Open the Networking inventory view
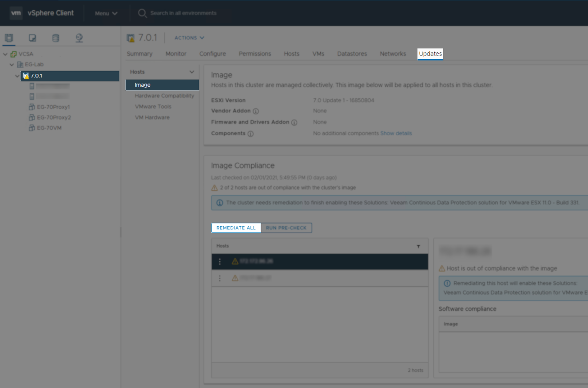This screenshot has height=388, width=588. point(79,38)
